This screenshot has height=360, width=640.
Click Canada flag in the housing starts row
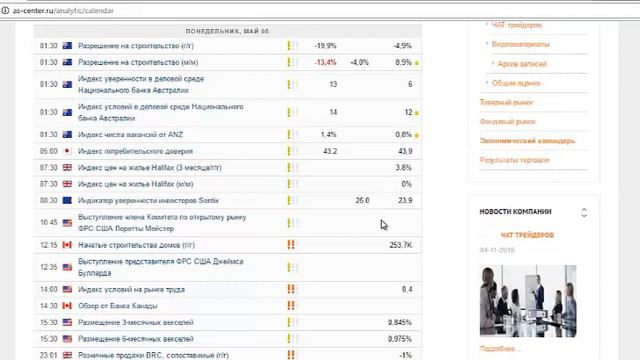[67, 245]
